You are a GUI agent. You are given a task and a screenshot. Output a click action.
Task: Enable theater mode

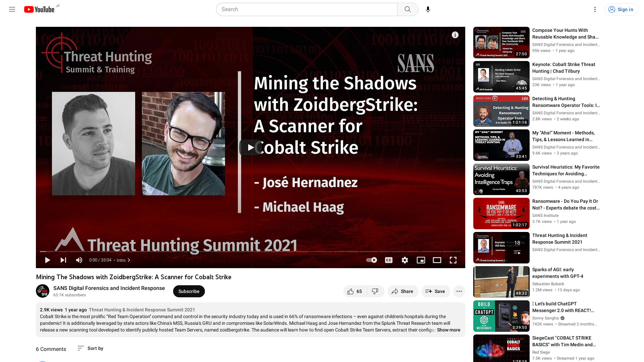click(x=437, y=260)
